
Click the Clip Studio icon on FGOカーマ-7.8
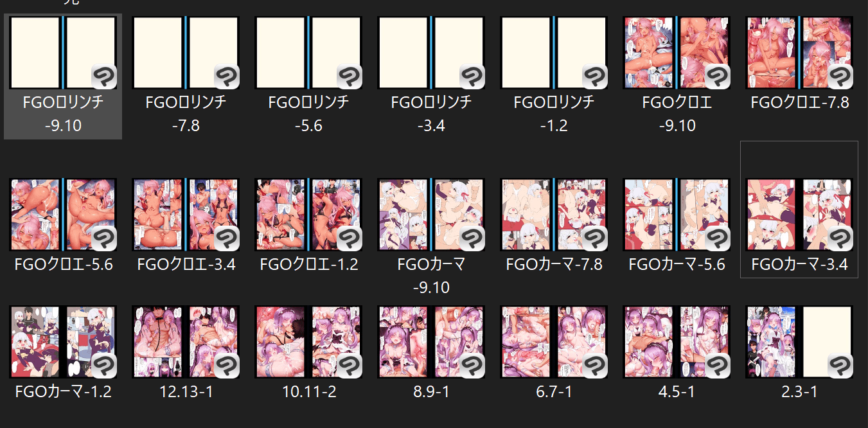594,238
